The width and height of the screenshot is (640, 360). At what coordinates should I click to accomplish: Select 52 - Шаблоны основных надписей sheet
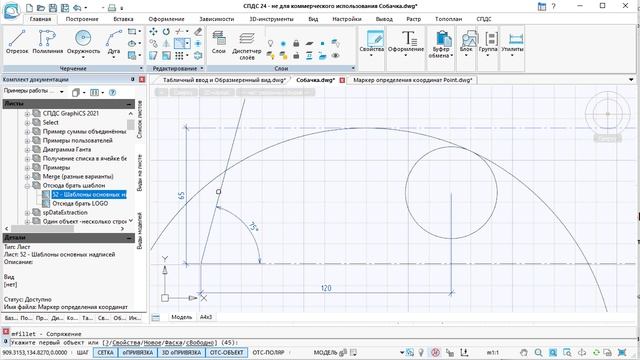point(89,194)
